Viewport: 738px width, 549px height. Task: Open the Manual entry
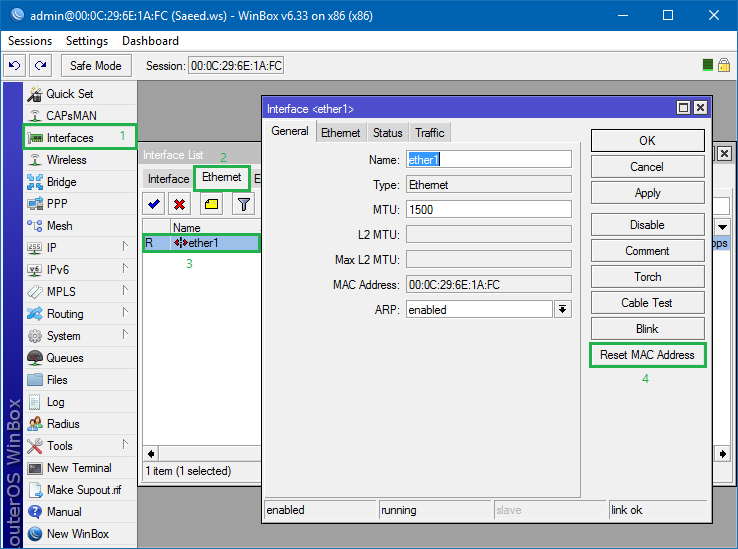[x=80, y=511]
